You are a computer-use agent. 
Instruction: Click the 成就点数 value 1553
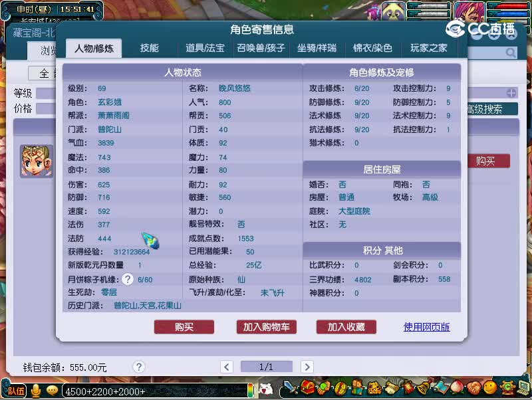coord(245,239)
